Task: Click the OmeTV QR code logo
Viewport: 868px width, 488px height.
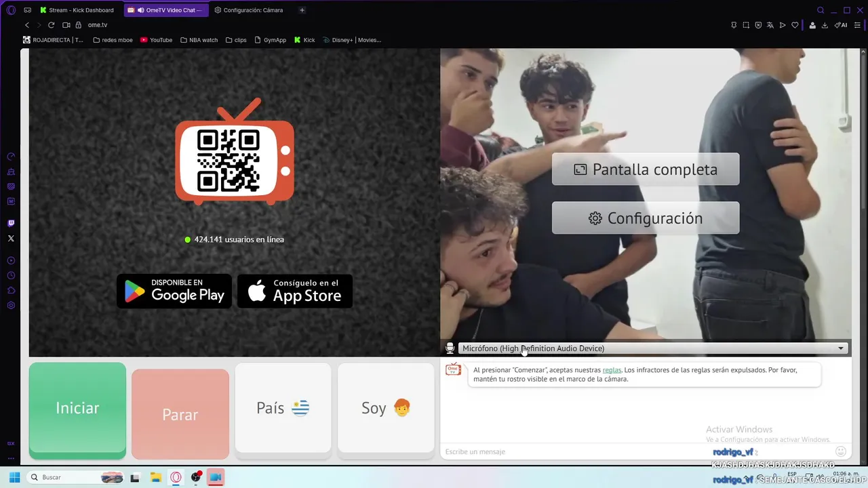Action: (235, 152)
